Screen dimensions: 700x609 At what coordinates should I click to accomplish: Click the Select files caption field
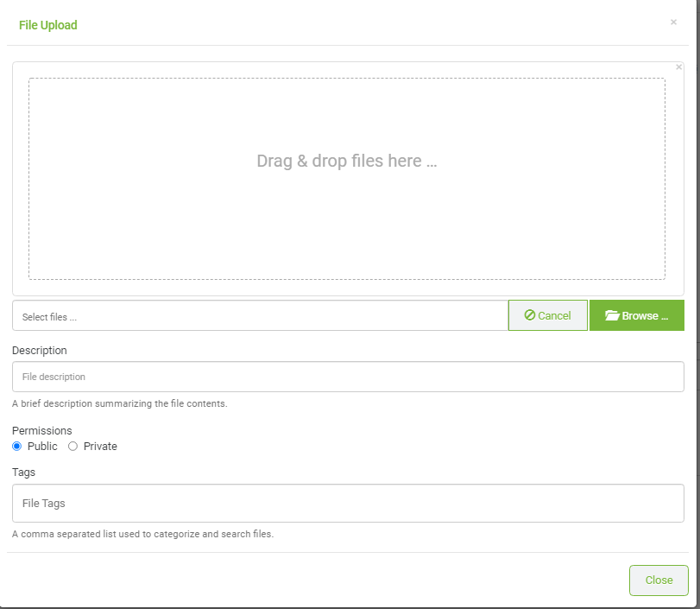click(x=261, y=315)
